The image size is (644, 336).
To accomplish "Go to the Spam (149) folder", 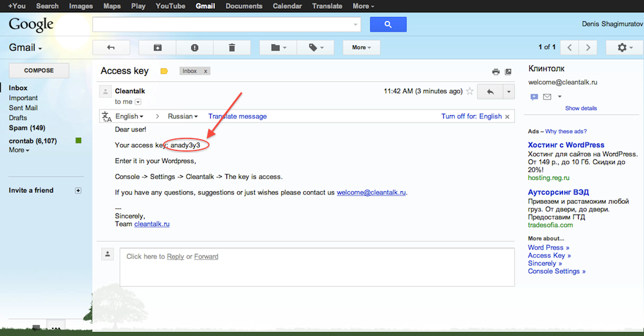I will click(x=27, y=128).
